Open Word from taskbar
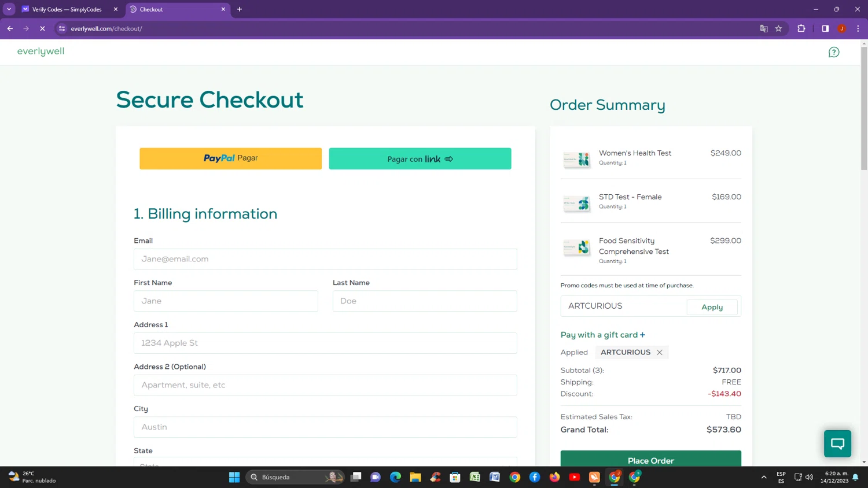Viewport: 868px width, 488px height. (495, 477)
